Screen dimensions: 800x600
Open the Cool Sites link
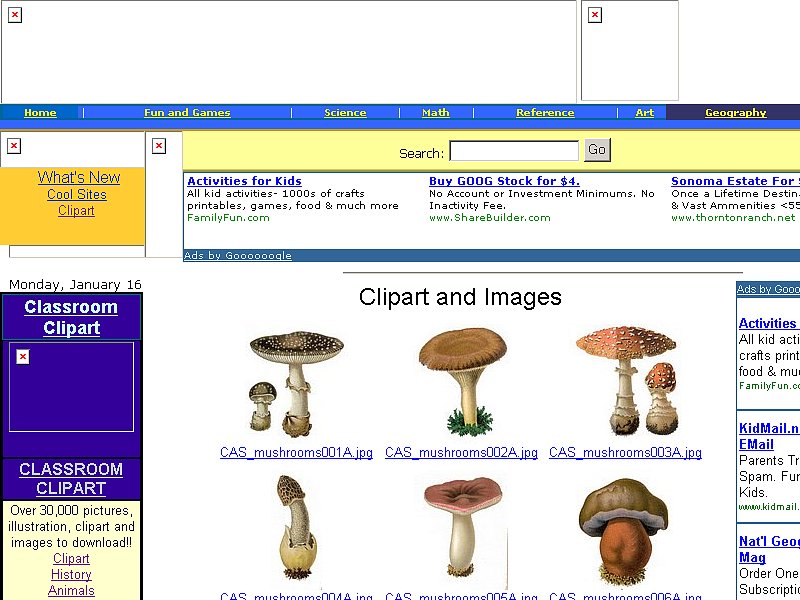pos(77,194)
